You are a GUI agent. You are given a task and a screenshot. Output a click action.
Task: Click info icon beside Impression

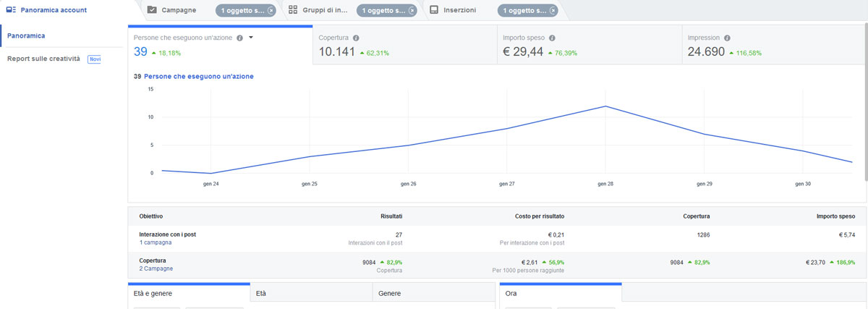click(x=727, y=38)
